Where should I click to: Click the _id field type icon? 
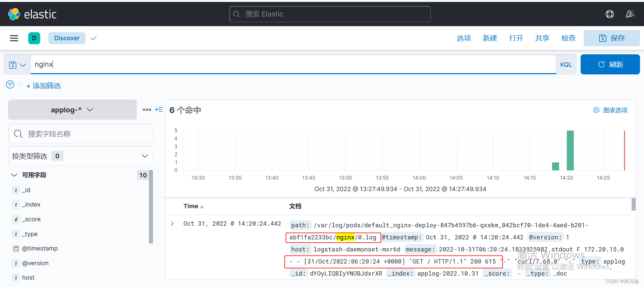pos(16,190)
